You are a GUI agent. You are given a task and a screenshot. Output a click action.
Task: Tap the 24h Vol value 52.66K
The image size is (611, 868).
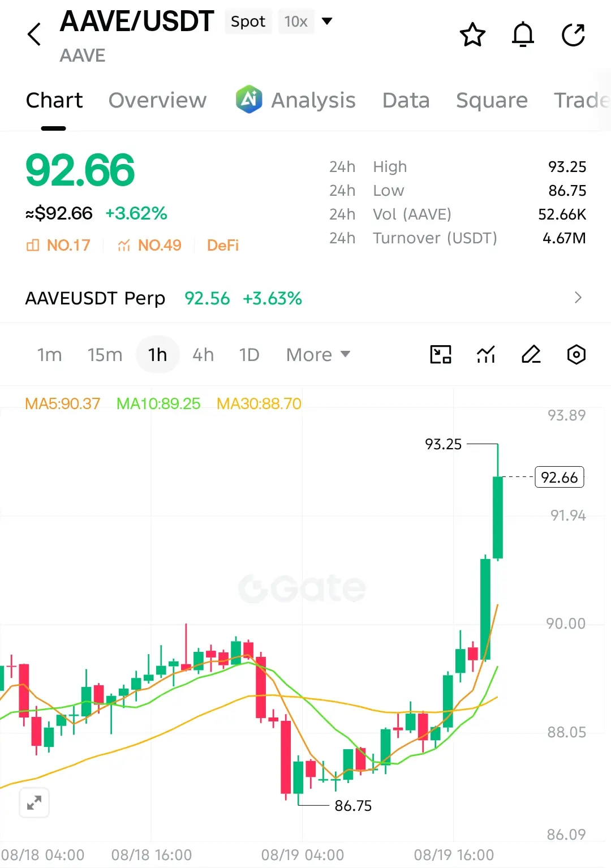click(562, 214)
